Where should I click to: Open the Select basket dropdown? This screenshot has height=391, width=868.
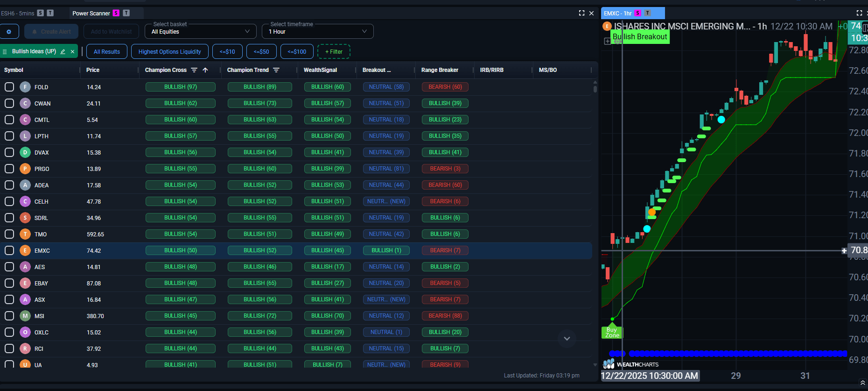pos(201,31)
